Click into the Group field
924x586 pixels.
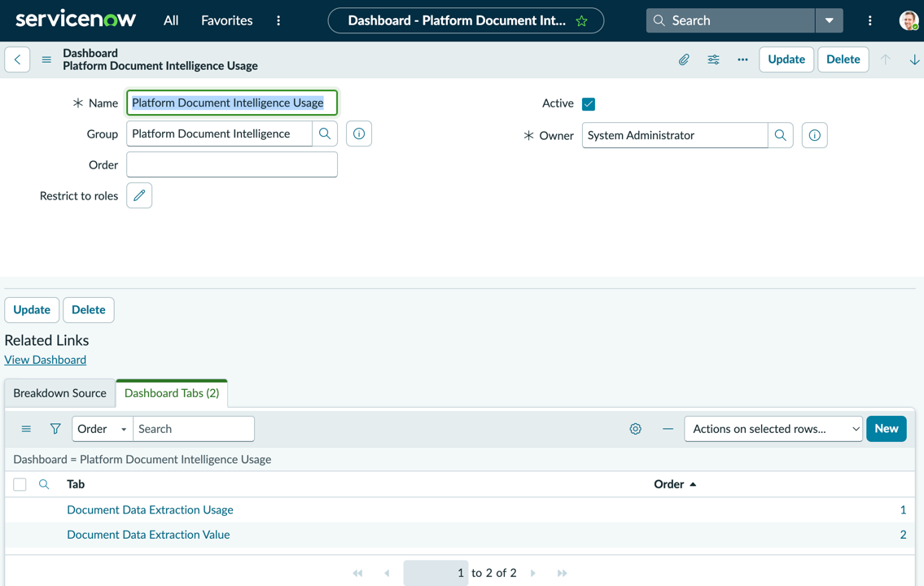tap(219, 133)
